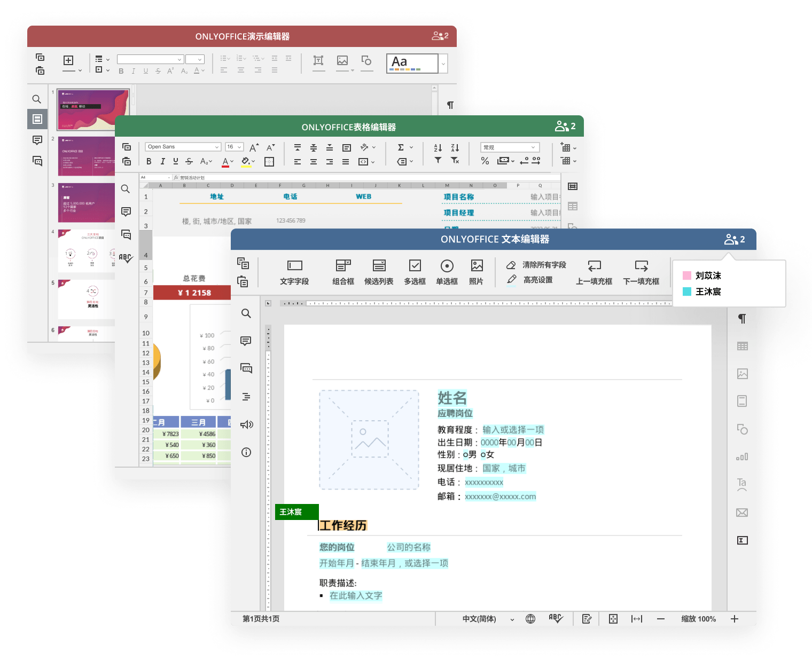Click the globe document language icon
This screenshot has width=812, height=662.
(530, 619)
